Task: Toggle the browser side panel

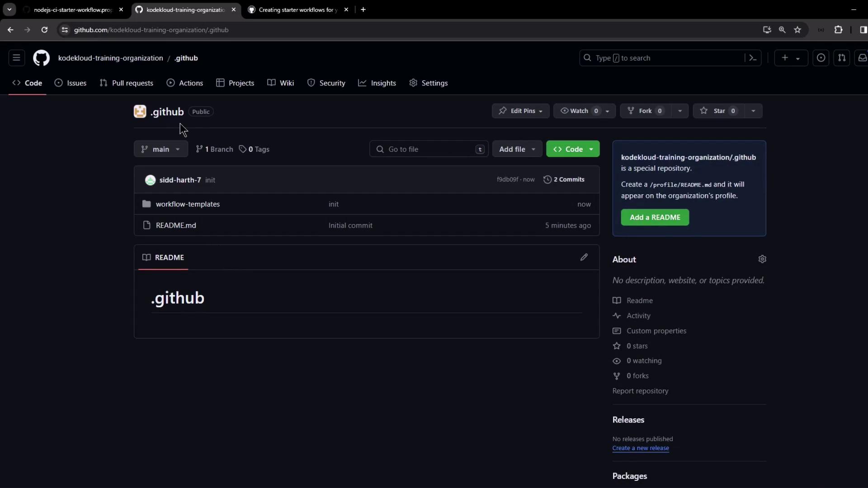Action: point(863,30)
